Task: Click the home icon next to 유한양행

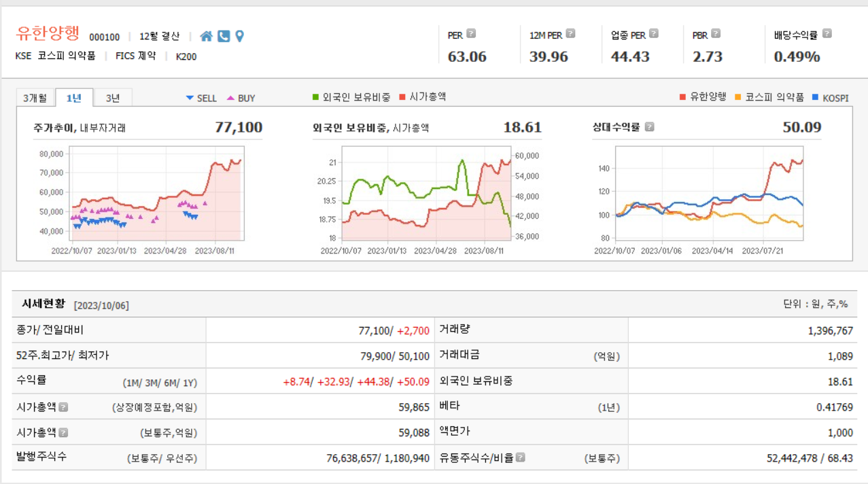Action: pos(208,35)
